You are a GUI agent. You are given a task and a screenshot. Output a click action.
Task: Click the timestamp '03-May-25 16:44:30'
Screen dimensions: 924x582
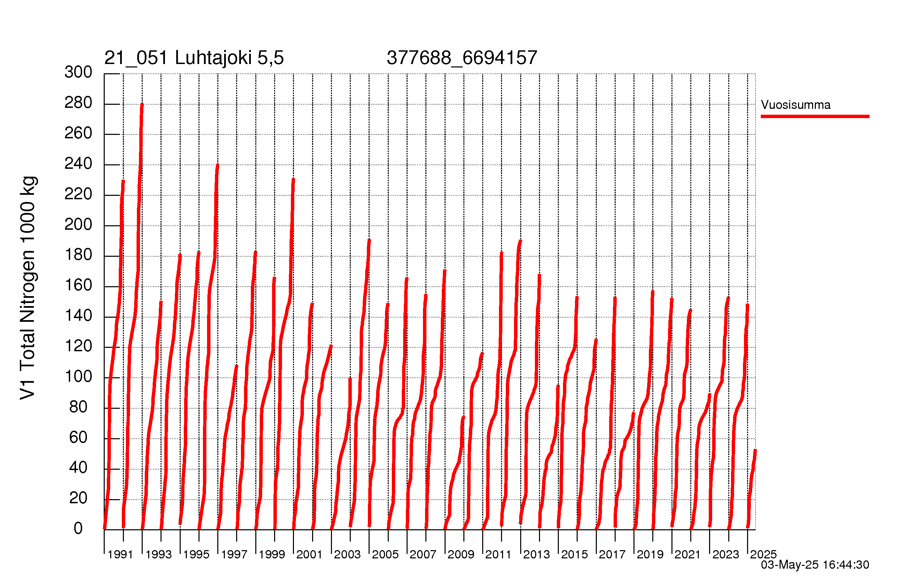click(x=815, y=565)
